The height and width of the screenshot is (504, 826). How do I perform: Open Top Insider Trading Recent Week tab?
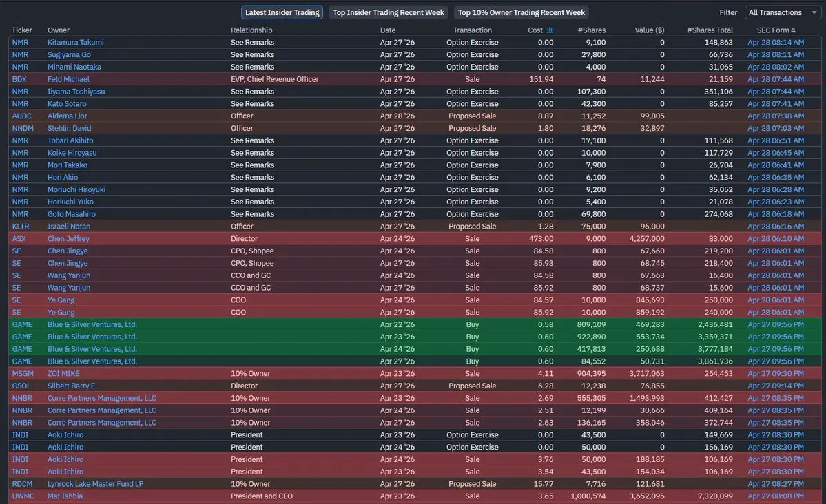point(388,12)
